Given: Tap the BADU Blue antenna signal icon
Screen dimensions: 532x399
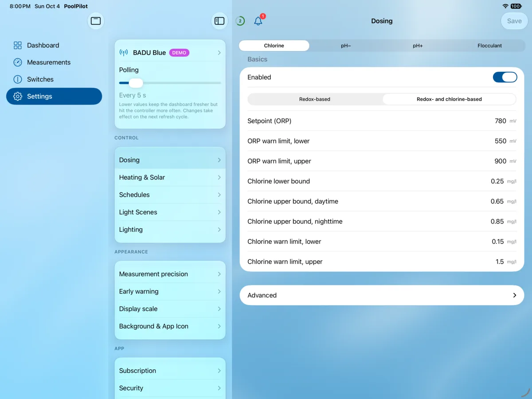Looking at the screenshot, I should click(x=124, y=52).
